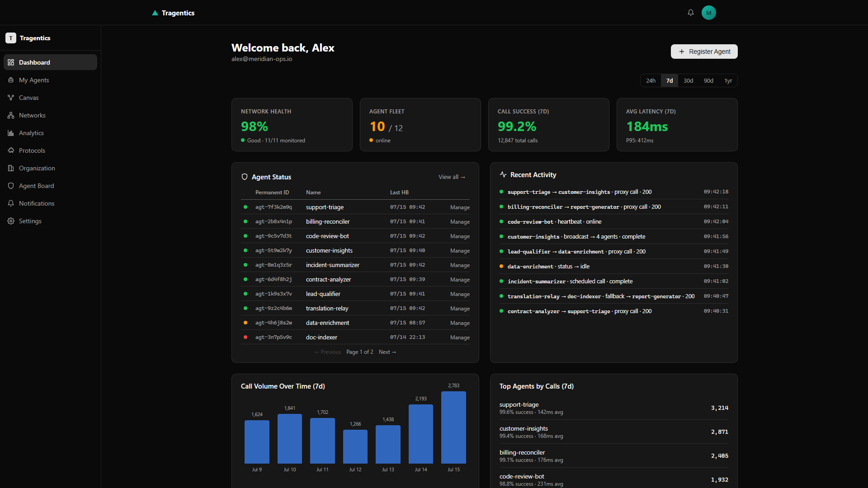Switch to the 1yr time range
This screenshot has height=488, width=868.
pos(728,80)
